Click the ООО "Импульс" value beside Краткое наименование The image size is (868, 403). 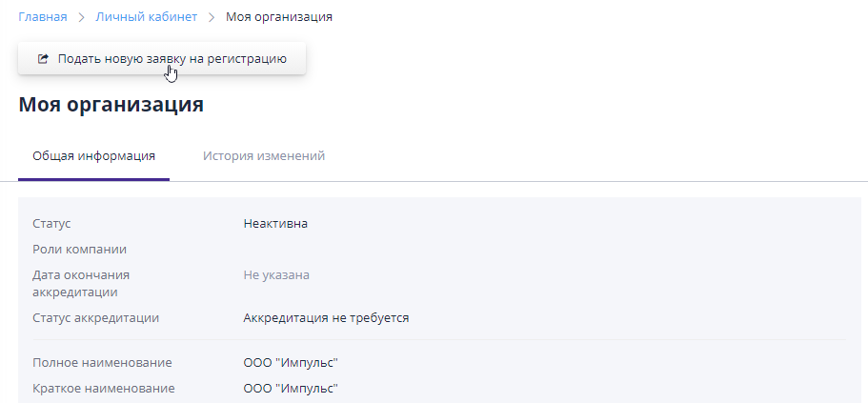pos(291,389)
